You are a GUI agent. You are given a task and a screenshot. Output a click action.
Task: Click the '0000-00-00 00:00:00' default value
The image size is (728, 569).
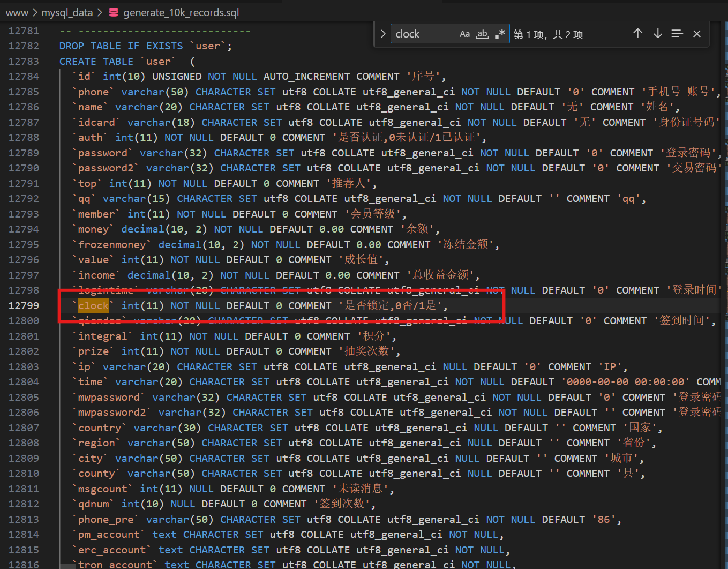point(626,382)
